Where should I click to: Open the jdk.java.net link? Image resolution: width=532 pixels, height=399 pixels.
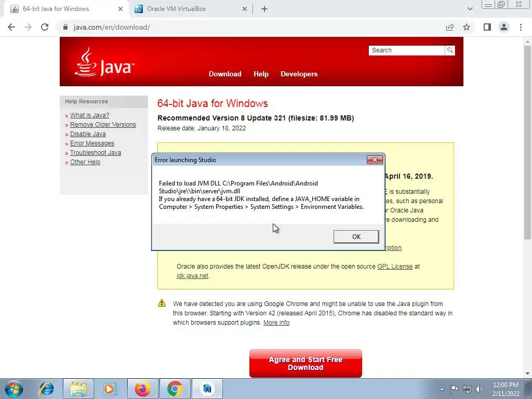click(x=192, y=276)
